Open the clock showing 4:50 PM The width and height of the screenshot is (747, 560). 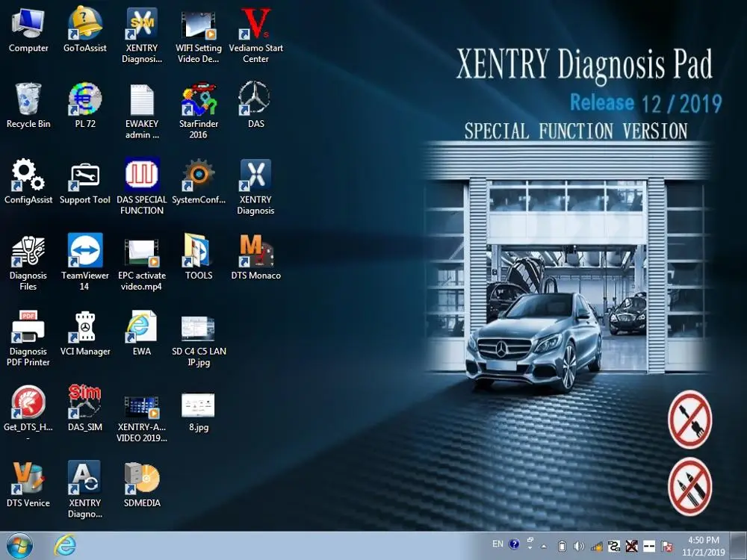click(x=703, y=546)
